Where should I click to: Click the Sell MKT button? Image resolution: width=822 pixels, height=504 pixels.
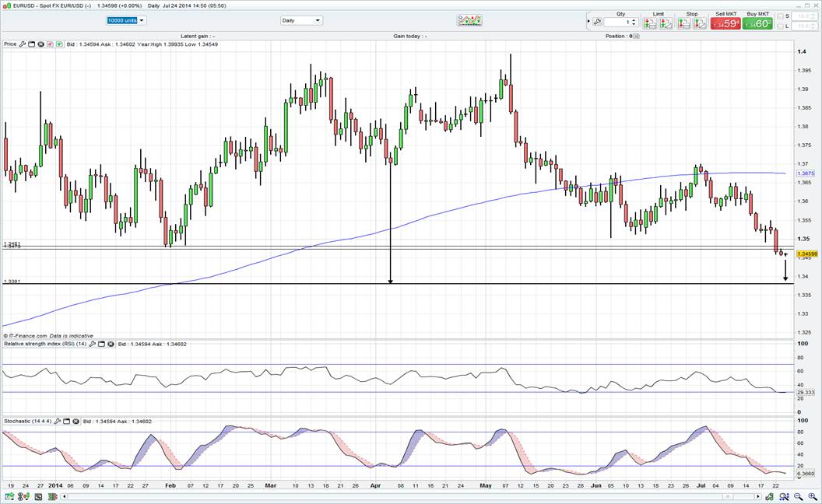tap(725, 23)
